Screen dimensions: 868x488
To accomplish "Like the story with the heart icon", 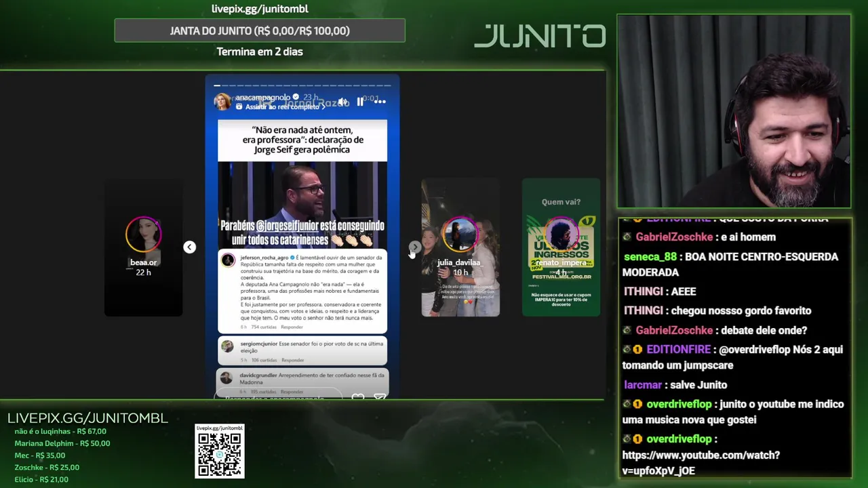I will (358, 397).
